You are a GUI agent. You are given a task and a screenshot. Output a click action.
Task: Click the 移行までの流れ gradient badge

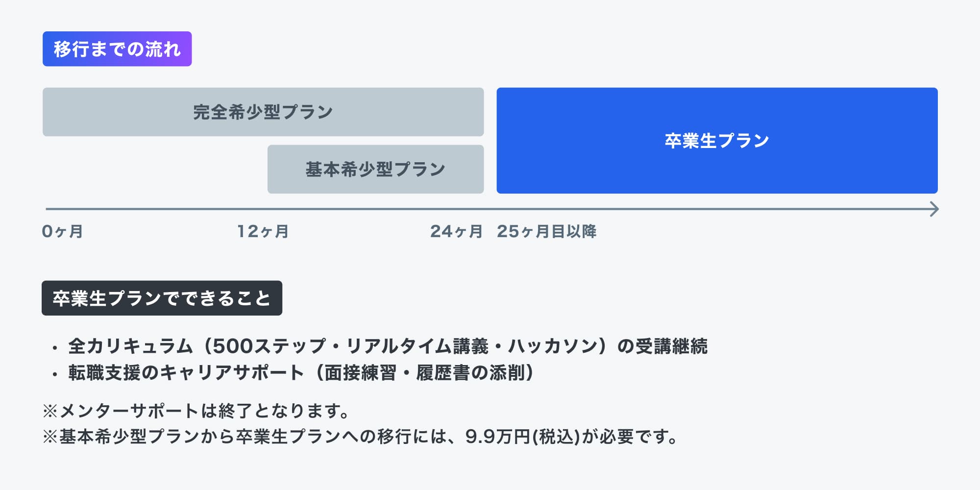[117, 49]
